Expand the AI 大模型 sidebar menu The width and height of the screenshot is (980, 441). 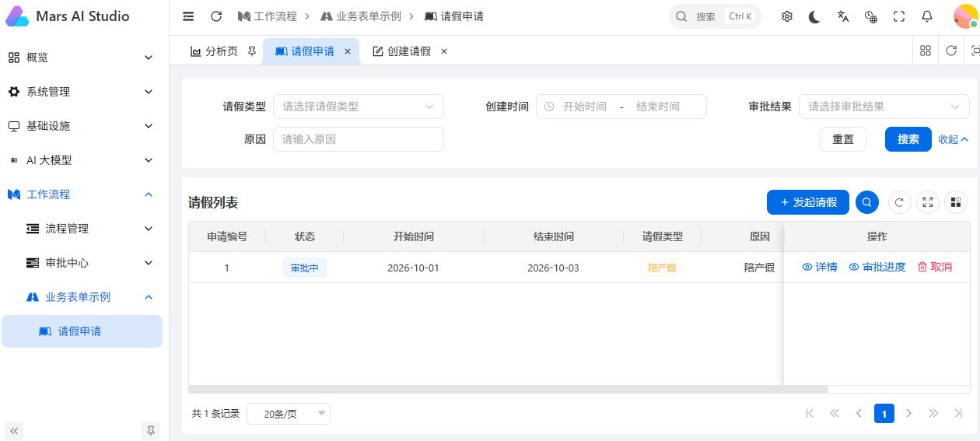[82, 160]
